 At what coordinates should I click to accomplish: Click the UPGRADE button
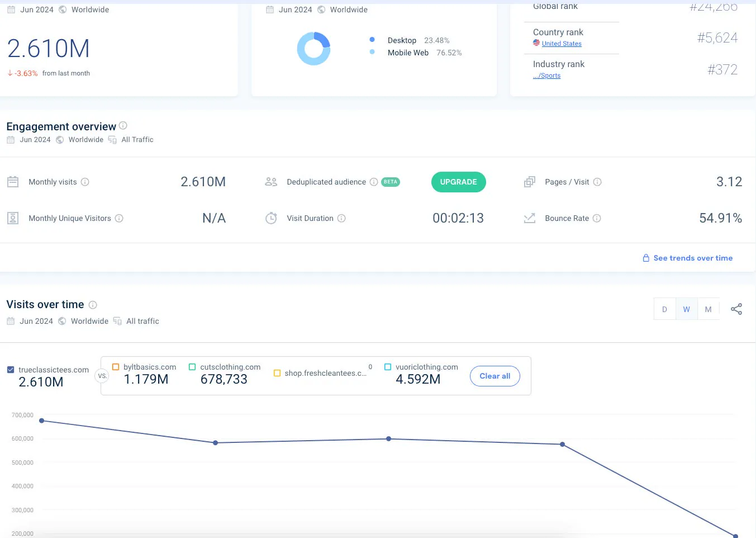click(458, 182)
